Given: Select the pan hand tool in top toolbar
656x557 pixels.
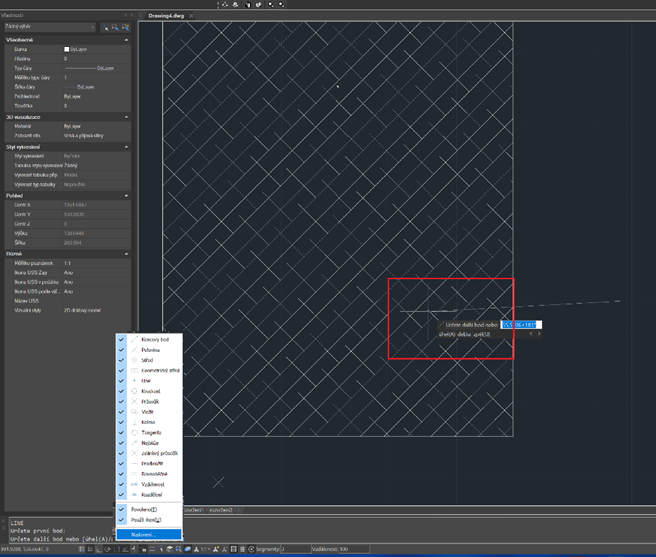Looking at the screenshot, I should point(248,5).
